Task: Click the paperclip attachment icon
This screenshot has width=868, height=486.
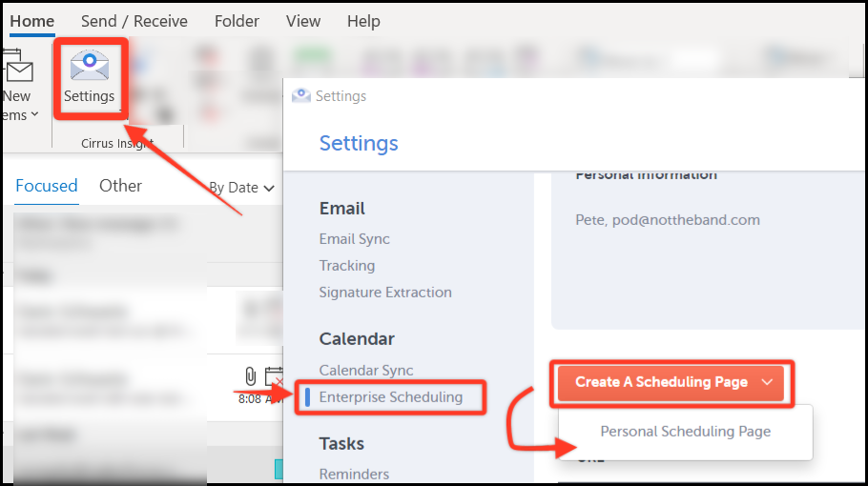Action: coord(251,376)
